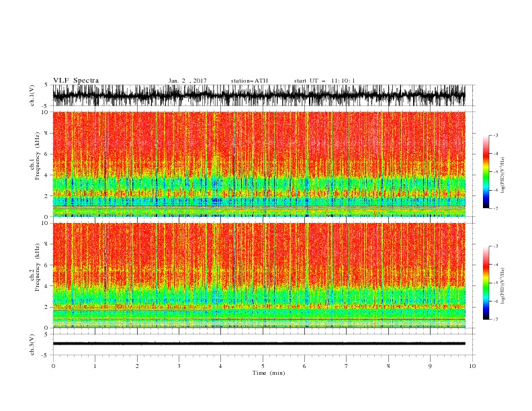Click the 7 tick label on Time axis

347,366
